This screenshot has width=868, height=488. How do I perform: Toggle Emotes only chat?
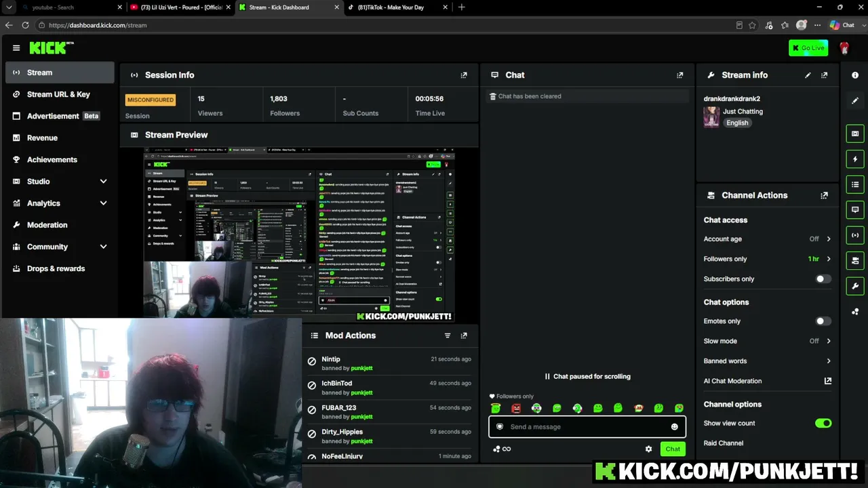(x=823, y=321)
